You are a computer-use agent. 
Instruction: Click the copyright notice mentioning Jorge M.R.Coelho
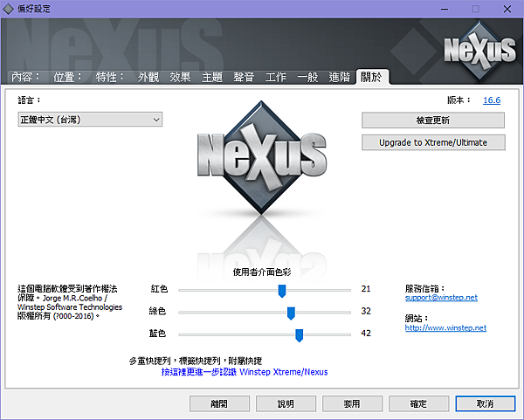[70, 302]
